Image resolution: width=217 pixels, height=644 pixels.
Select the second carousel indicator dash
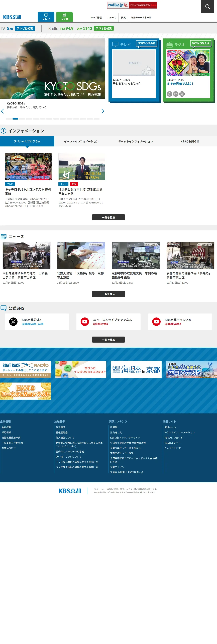tap(15, 119)
